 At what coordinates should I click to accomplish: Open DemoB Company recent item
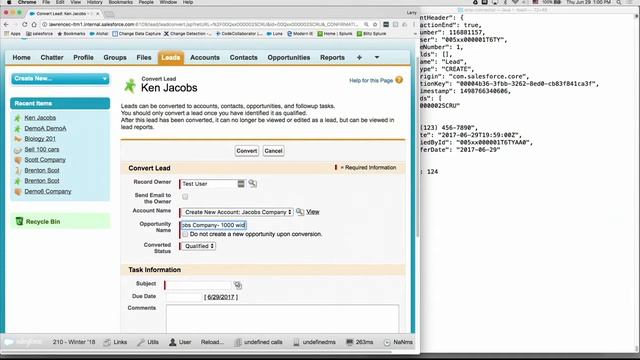point(48,191)
